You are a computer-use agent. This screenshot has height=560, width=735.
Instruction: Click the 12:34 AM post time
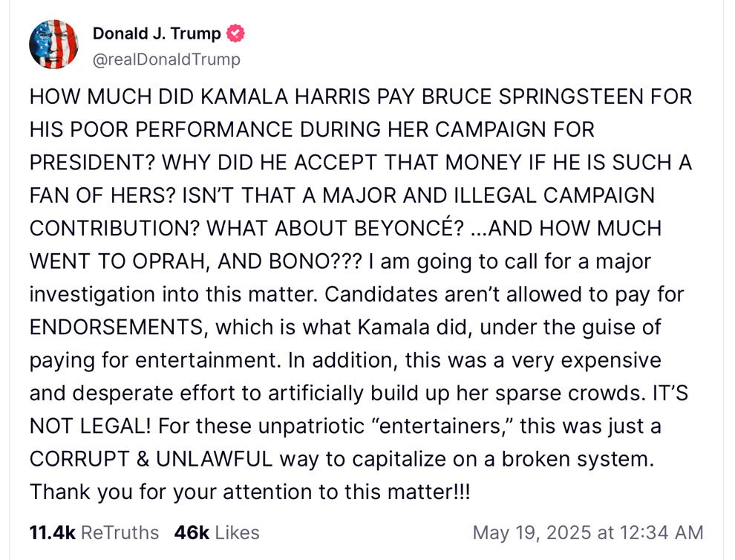[x=661, y=533]
